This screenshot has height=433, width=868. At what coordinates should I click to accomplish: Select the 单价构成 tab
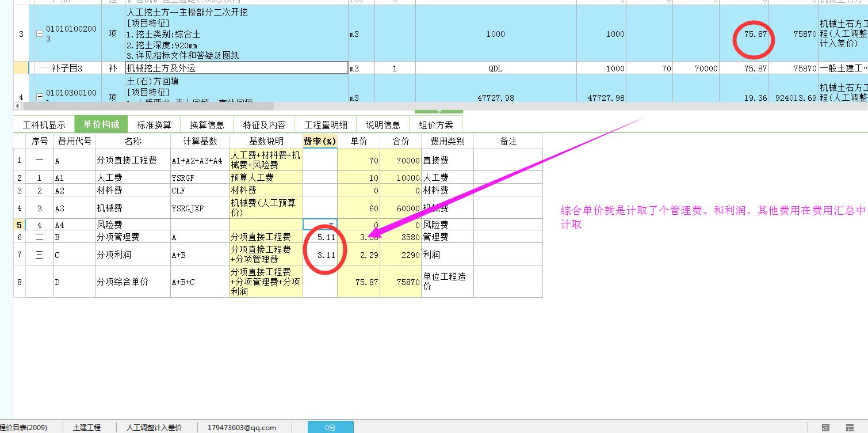(x=101, y=124)
